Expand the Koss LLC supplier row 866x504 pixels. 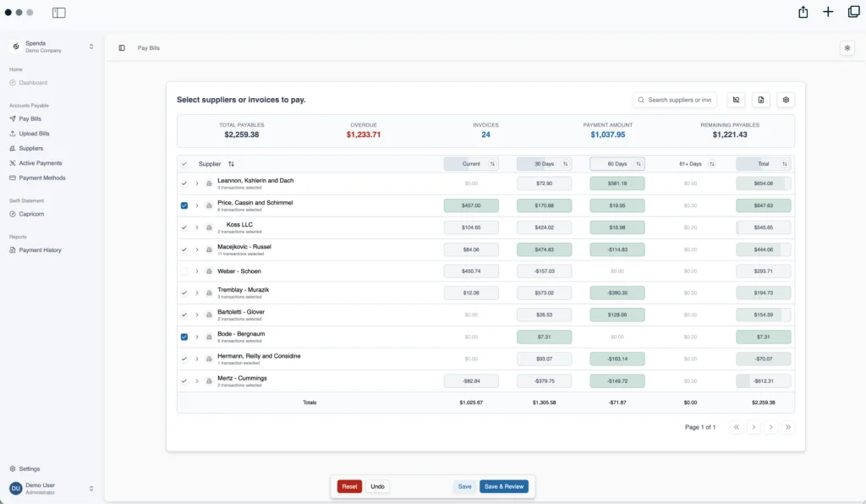(197, 227)
